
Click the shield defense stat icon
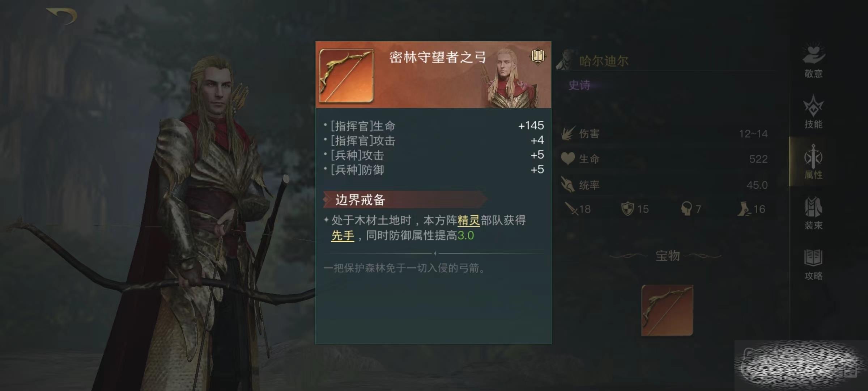[627, 209]
